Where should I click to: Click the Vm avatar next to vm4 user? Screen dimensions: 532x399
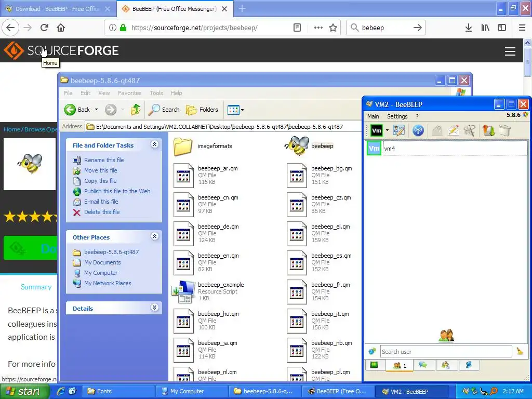click(x=374, y=148)
